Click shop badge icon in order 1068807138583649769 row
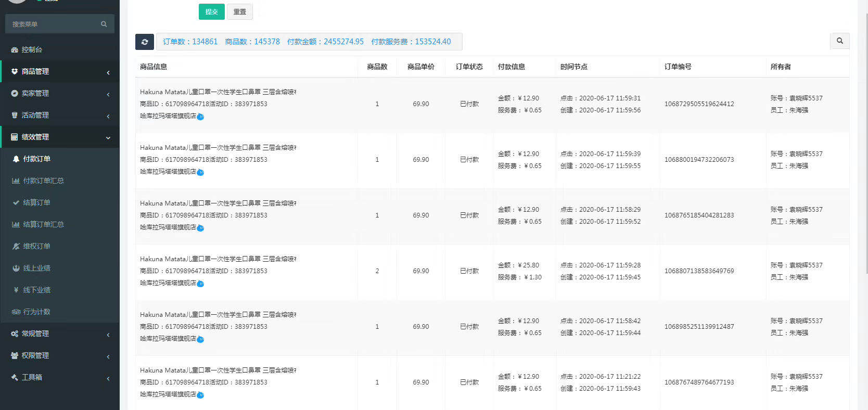868x410 pixels. pos(200,284)
